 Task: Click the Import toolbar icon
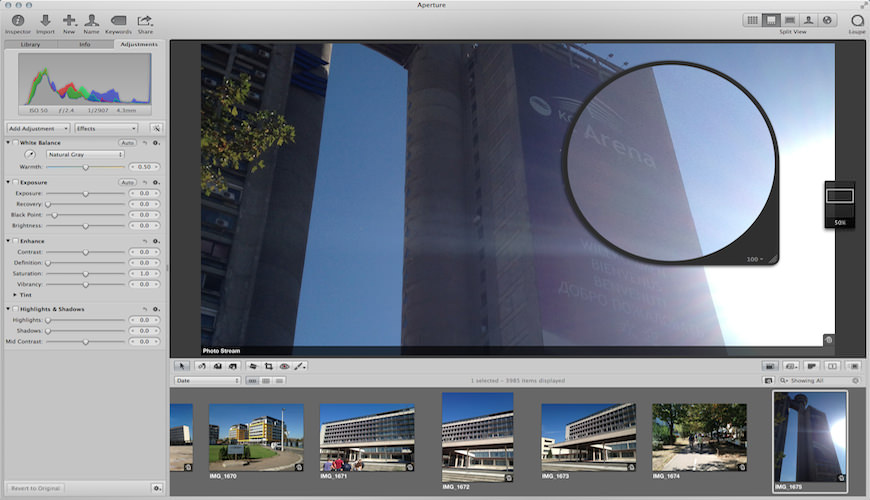click(45, 21)
